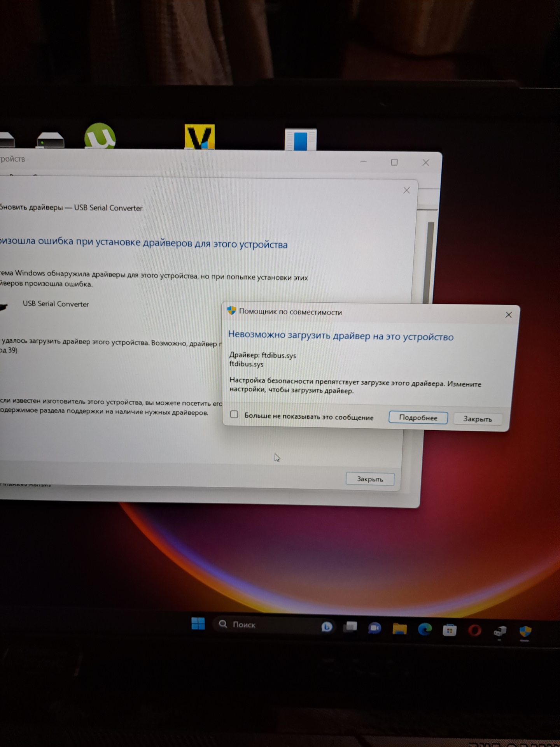Open the blue document desktop icon
The image size is (560, 747).
point(301,139)
